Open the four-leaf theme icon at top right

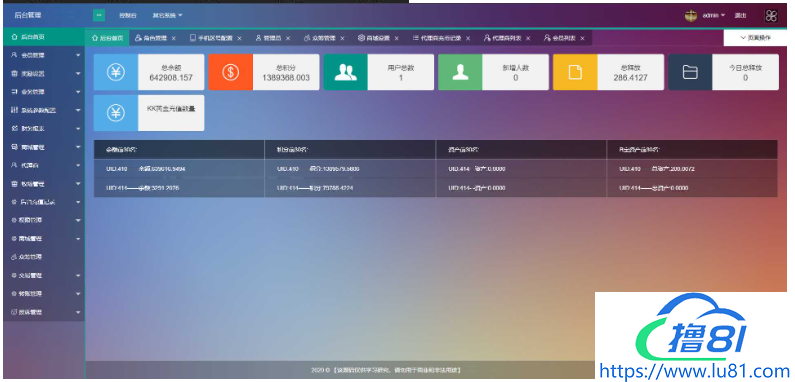click(771, 16)
